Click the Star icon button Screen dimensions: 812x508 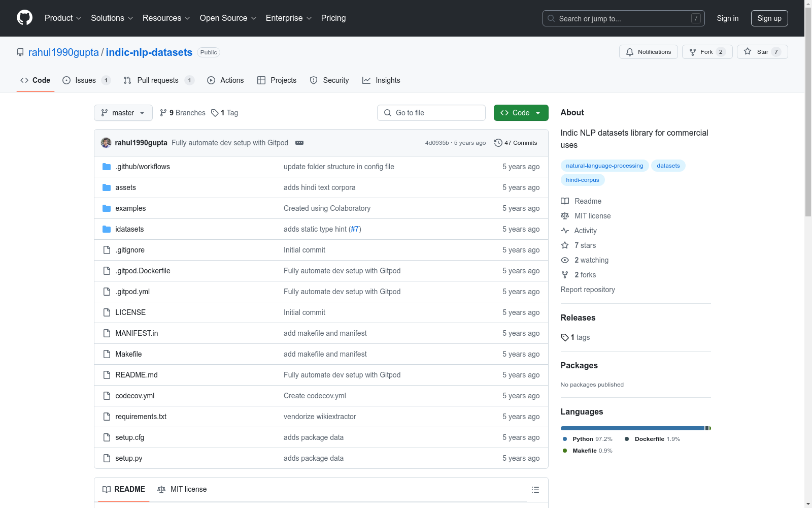pos(762,52)
